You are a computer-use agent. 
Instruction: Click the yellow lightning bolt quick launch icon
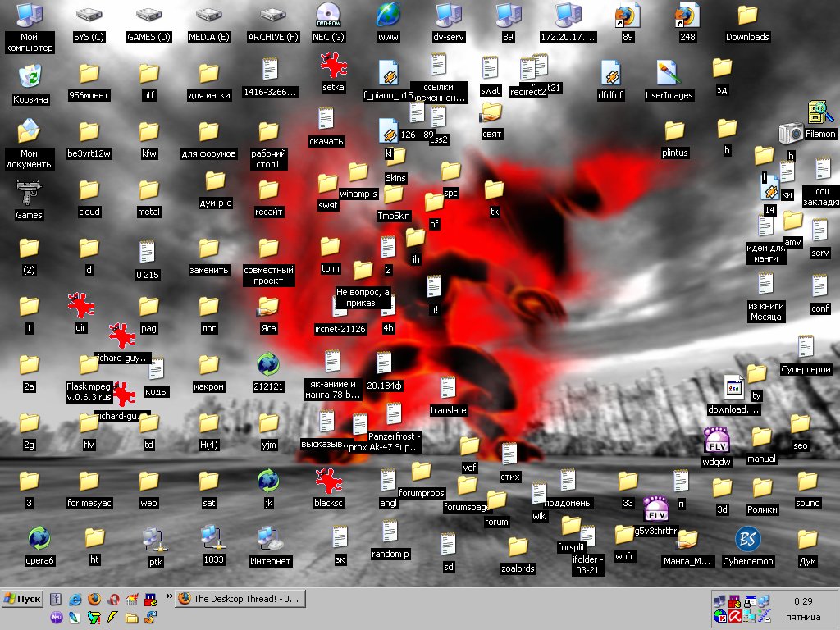112,618
